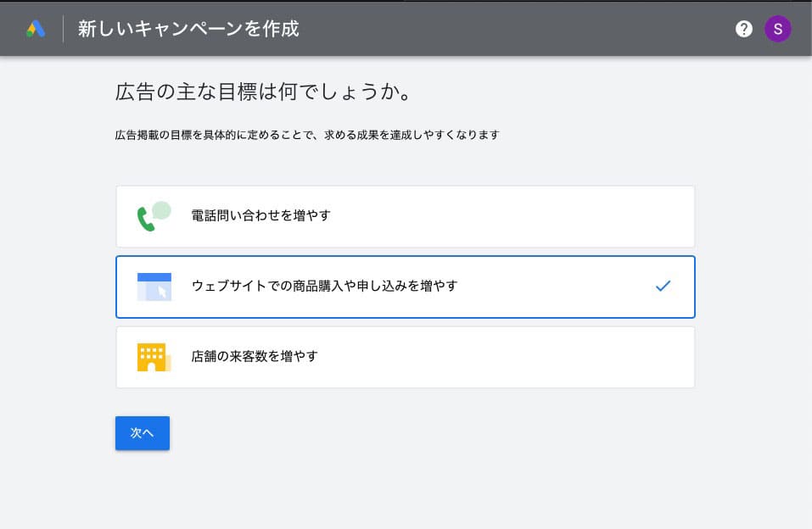Click the green phone call icon
This screenshot has width=812, height=529.
pyautogui.click(x=154, y=216)
